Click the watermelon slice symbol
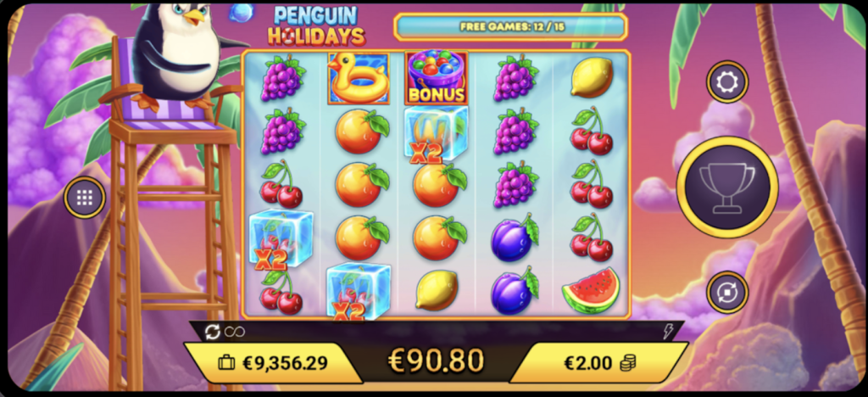This screenshot has width=868, height=397. 591,291
